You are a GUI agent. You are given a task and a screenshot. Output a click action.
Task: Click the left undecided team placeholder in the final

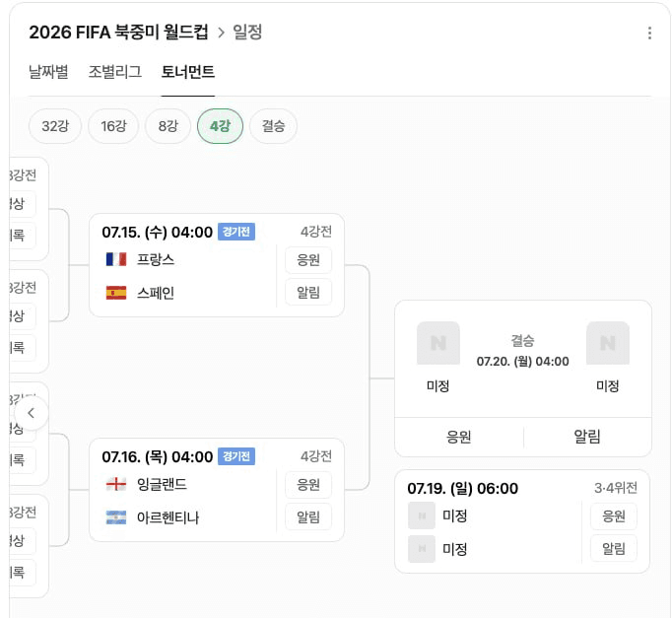coord(438,343)
